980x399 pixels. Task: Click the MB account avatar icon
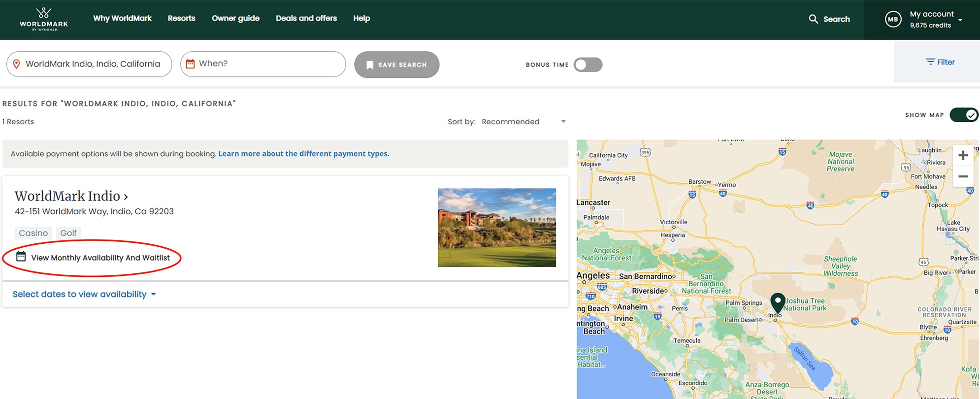893,19
